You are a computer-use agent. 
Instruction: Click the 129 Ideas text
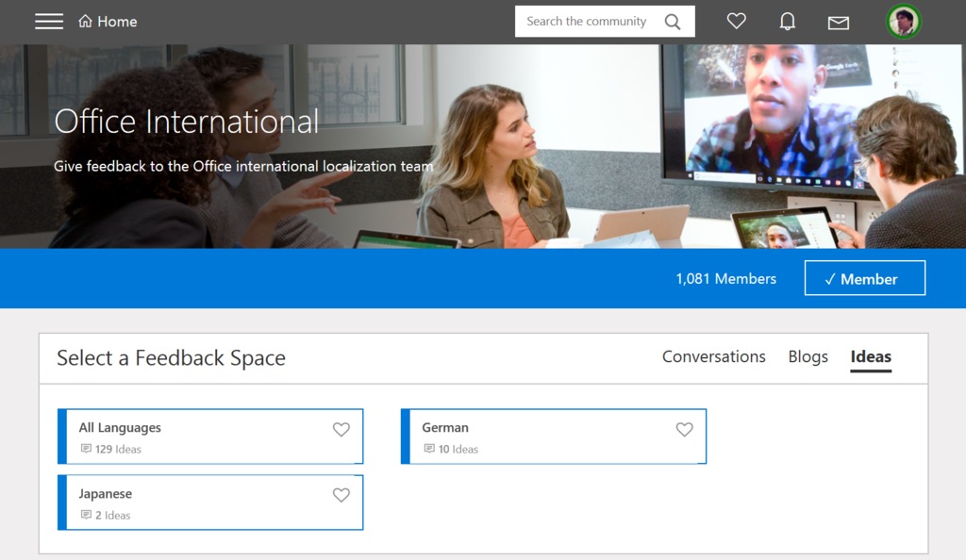118,450
